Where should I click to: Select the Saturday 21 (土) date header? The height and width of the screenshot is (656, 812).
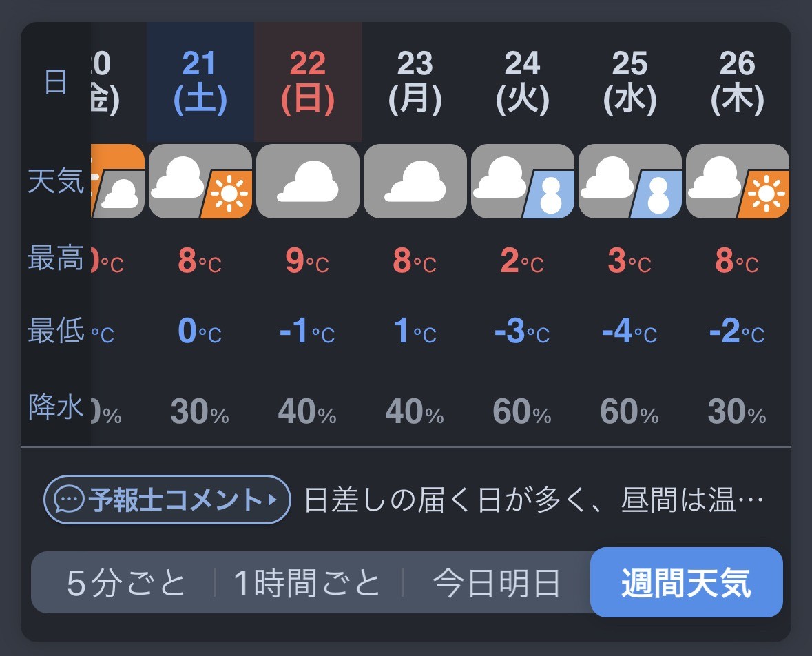pos(200,82)
